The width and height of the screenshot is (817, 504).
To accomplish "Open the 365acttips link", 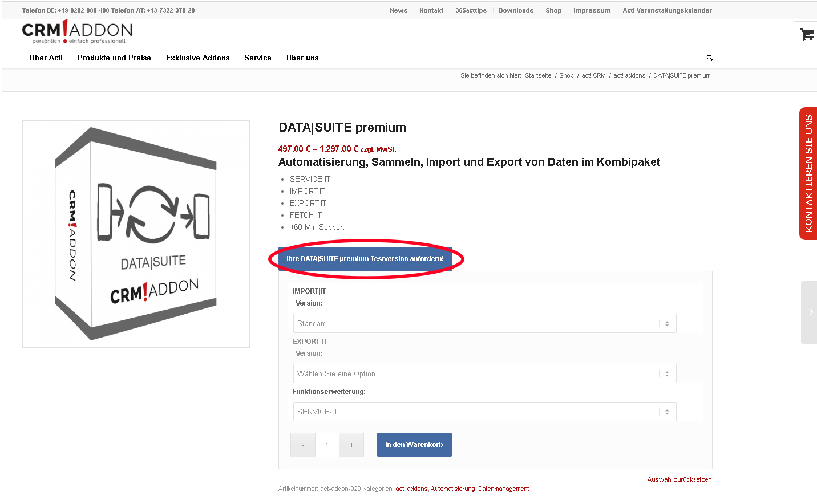I will point(471,10).
